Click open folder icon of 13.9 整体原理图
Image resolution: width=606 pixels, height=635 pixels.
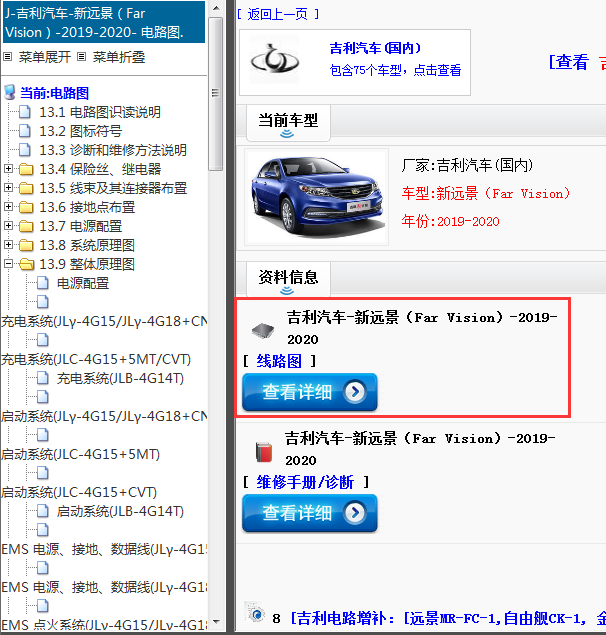point(27,264)
